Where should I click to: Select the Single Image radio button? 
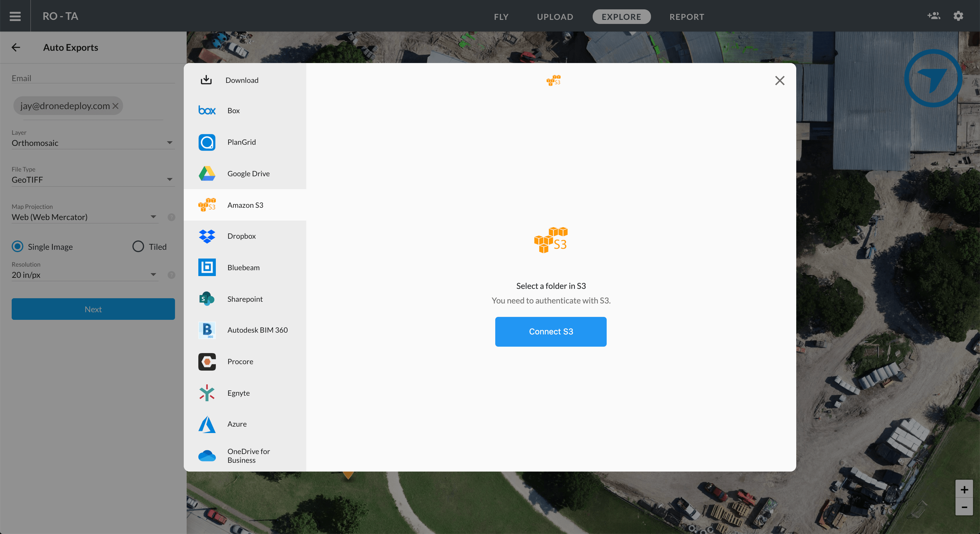(17, 247)
